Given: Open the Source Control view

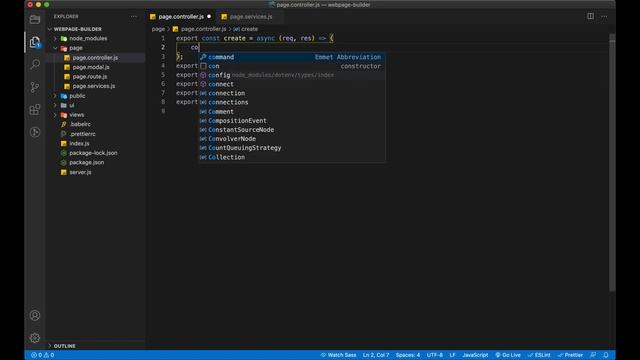Looking at the screenshot, I should (35, 87).
